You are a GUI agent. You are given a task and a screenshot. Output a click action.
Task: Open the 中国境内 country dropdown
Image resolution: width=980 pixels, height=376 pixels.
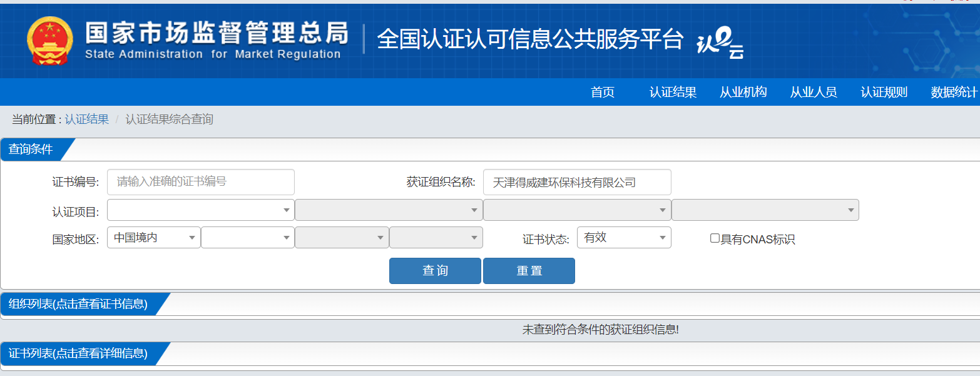tap(154, 238)
